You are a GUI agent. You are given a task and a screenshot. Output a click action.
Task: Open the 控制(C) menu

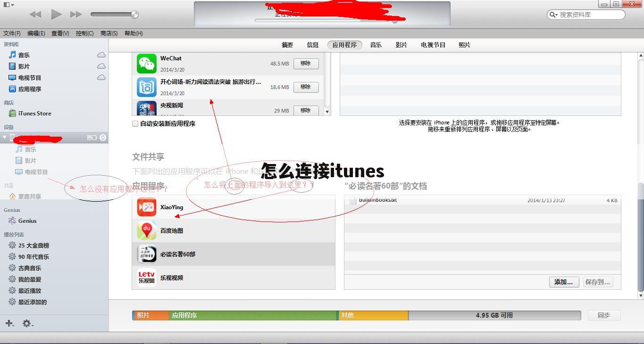click(84, 33)
